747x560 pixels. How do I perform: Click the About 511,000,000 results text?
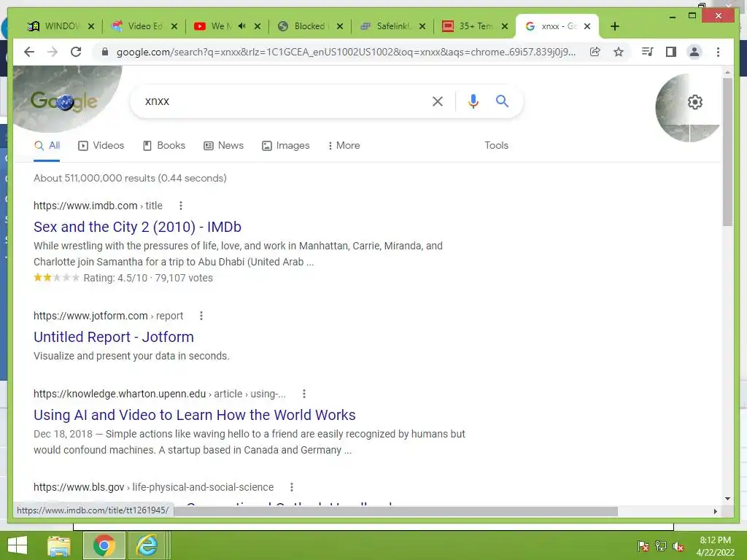coord(130,178)
